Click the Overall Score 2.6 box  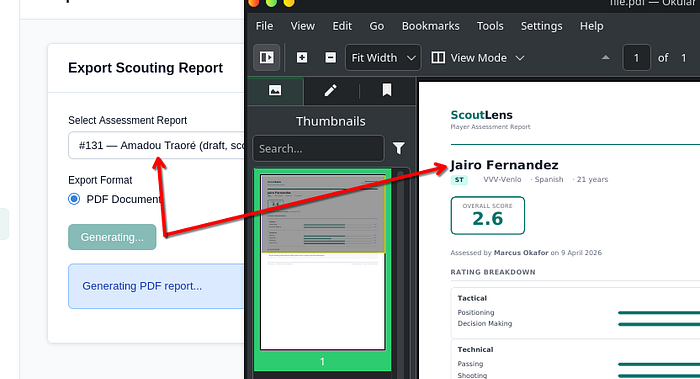click(488, 216)
